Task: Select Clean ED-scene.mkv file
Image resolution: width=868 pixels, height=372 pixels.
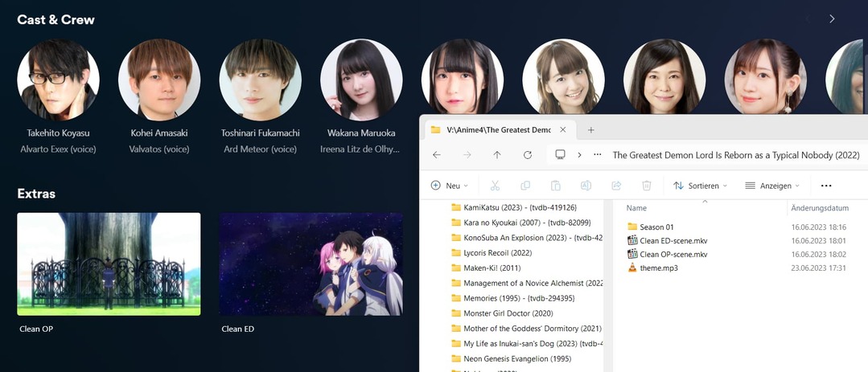Action: 667,240
